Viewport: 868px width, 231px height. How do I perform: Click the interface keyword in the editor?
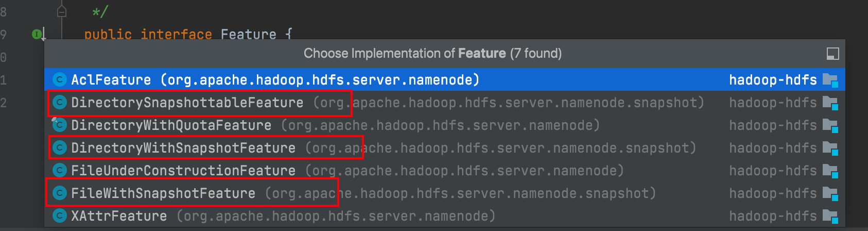point(176,35)
